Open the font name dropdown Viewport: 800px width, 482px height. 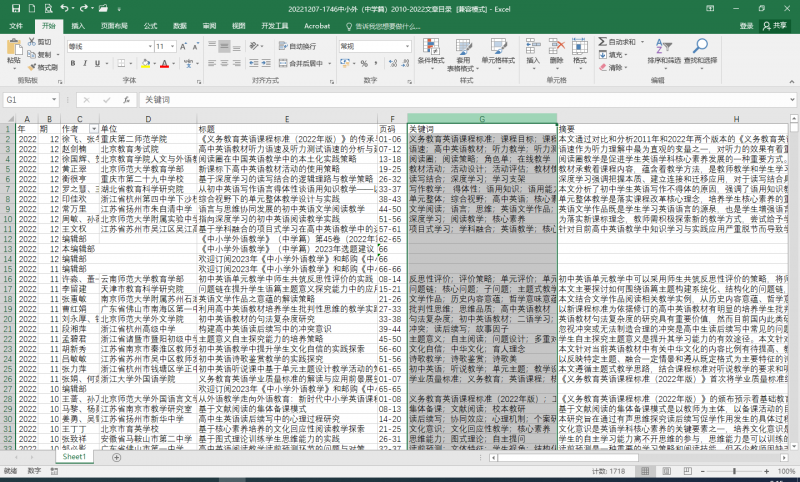pos(150,46)
